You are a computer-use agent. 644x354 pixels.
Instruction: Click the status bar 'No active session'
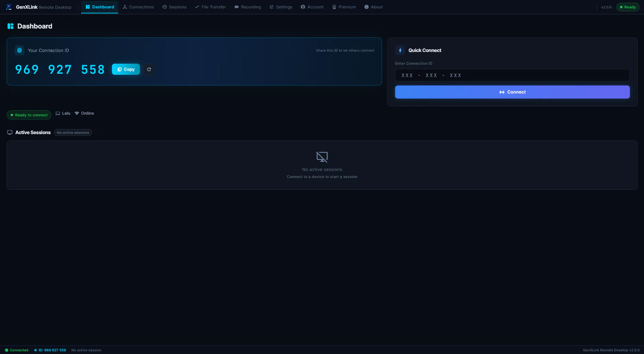(86, 350)
